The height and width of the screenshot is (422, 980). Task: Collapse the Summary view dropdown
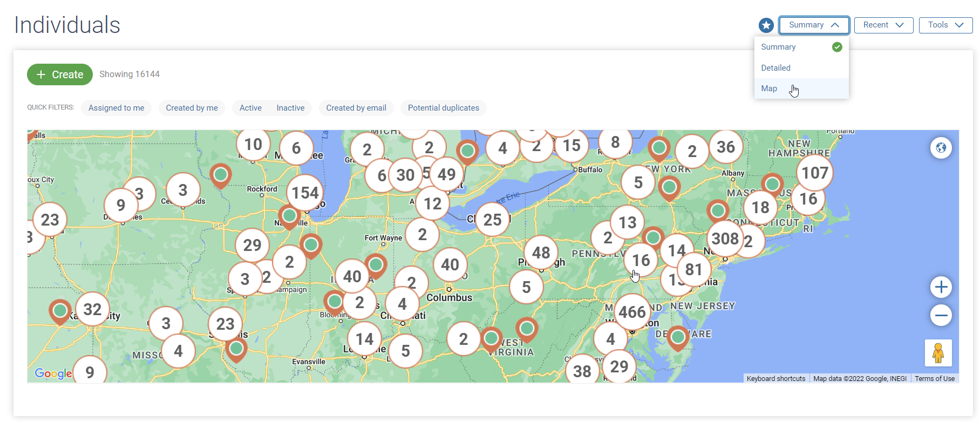tap(813, 25)
